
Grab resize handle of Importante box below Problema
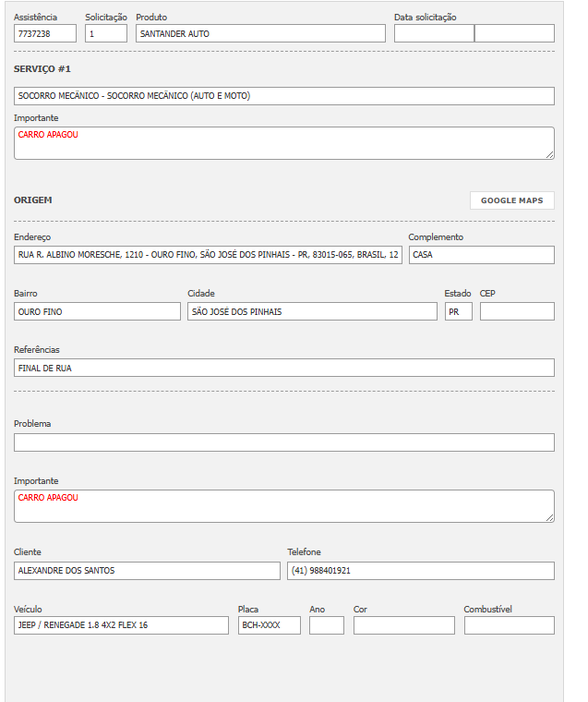click(x=550, y=518)
